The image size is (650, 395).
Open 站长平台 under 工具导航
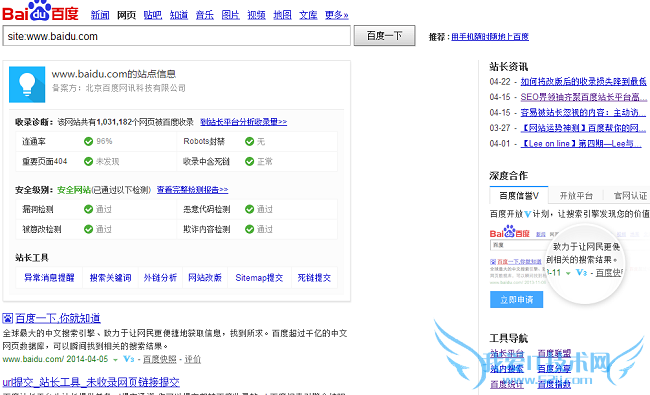pos(507,354)
